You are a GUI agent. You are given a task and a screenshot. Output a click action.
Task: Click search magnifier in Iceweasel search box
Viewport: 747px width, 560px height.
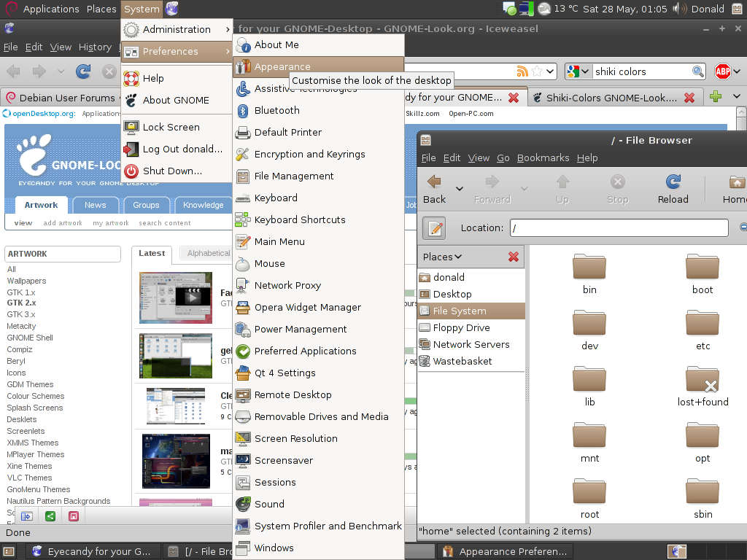click(698, 71)
